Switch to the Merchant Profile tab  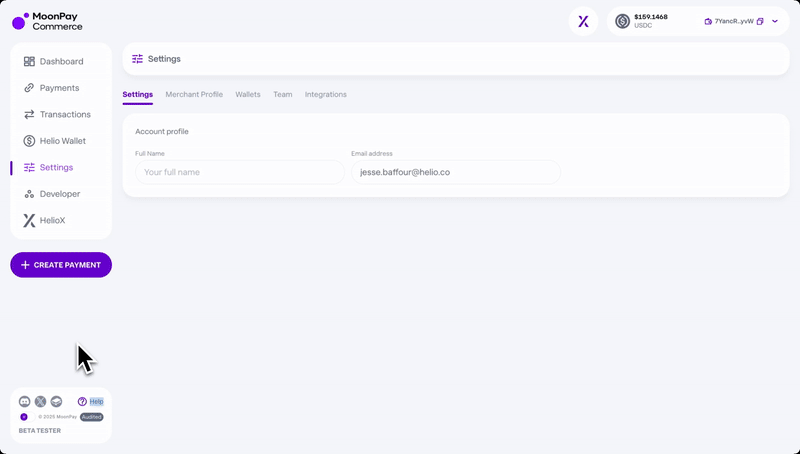click(194, 94)
